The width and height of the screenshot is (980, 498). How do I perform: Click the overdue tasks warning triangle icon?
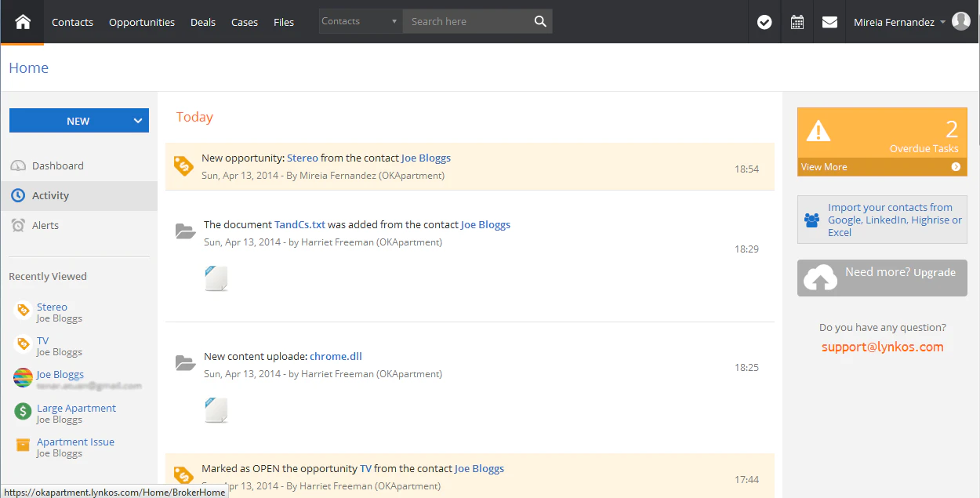(x=818, y=130)
